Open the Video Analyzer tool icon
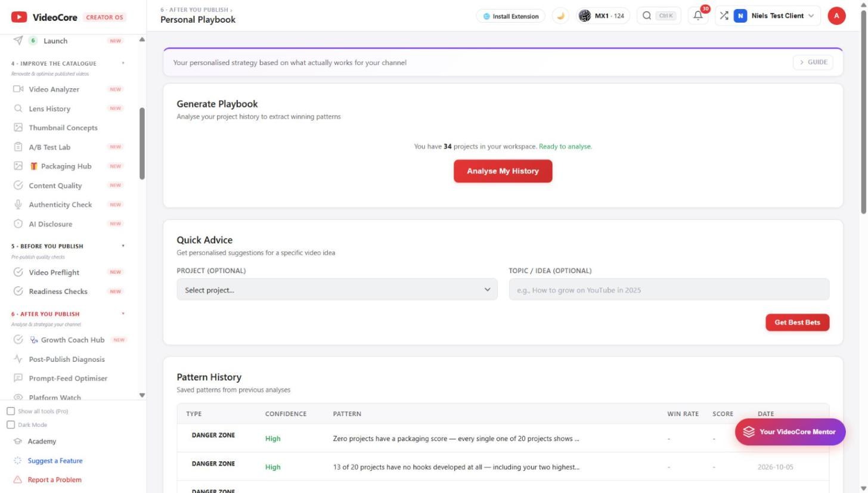 pos(18,89)
